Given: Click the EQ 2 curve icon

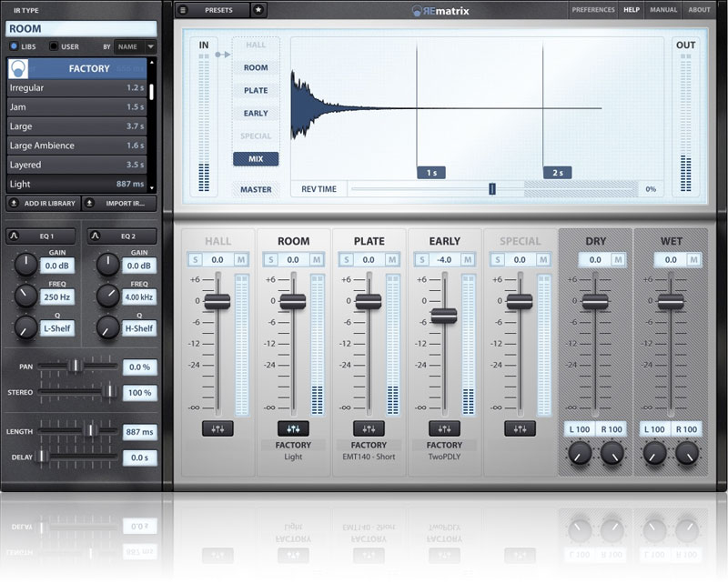Looking at the screenshot, I should point(96,236).
